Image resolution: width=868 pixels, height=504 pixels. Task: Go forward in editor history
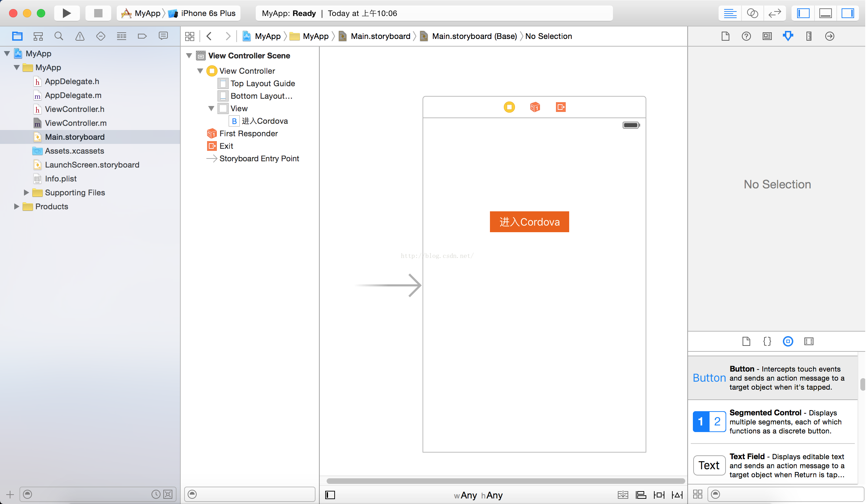(x=228, y=36)
